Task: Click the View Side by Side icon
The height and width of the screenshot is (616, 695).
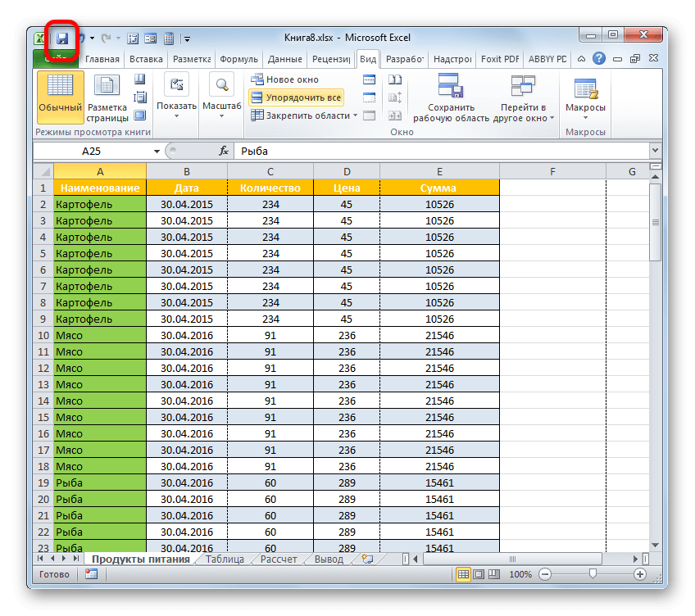Action: click(395, 79)
